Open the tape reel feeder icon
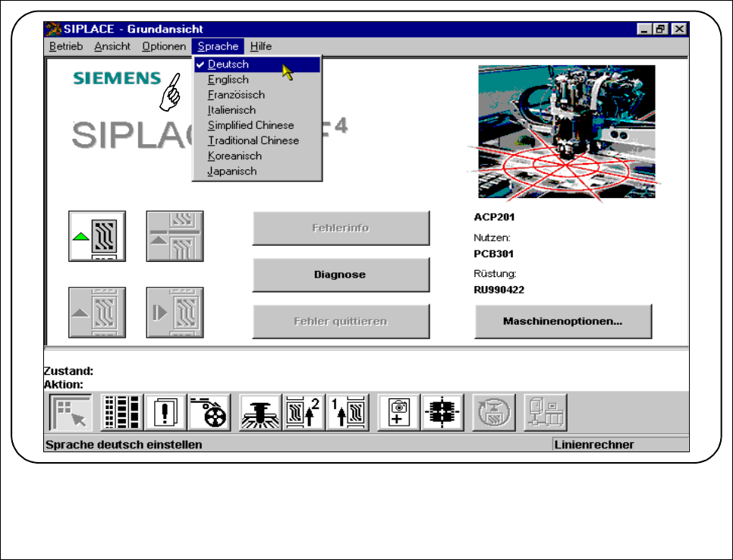Screen dimensions: 733x560 [x=209, y=413]
